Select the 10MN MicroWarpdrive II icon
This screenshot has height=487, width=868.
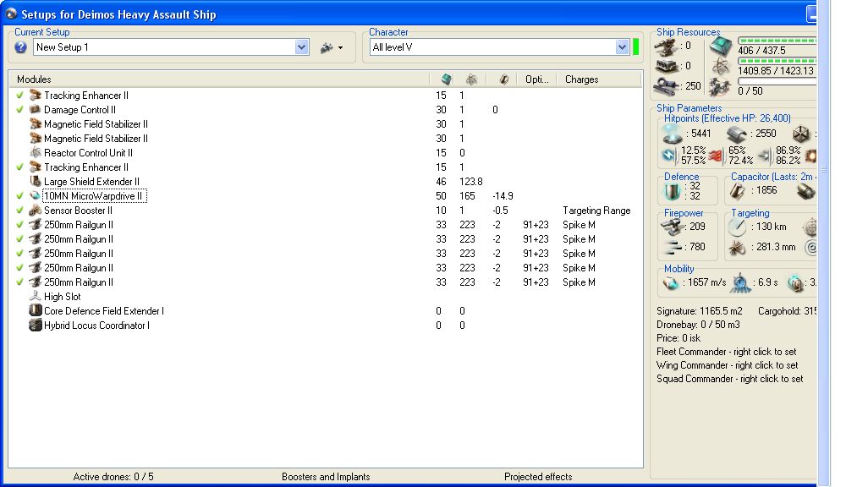(x=35, y=196)
